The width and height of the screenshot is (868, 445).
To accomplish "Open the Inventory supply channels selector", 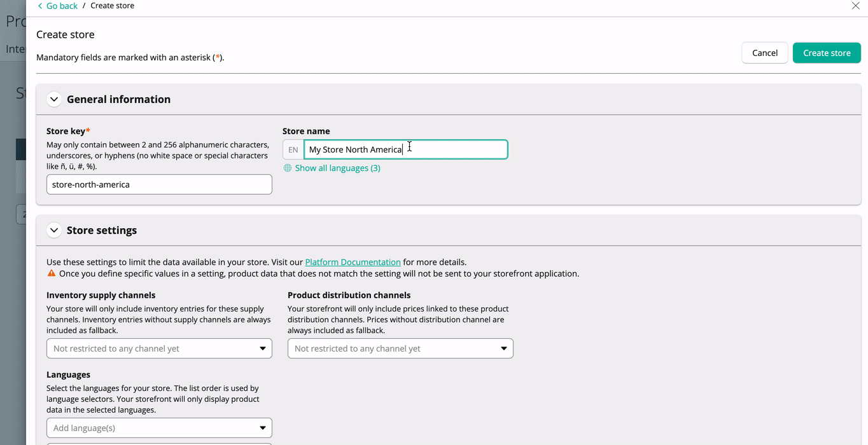I will pos(158,348).
